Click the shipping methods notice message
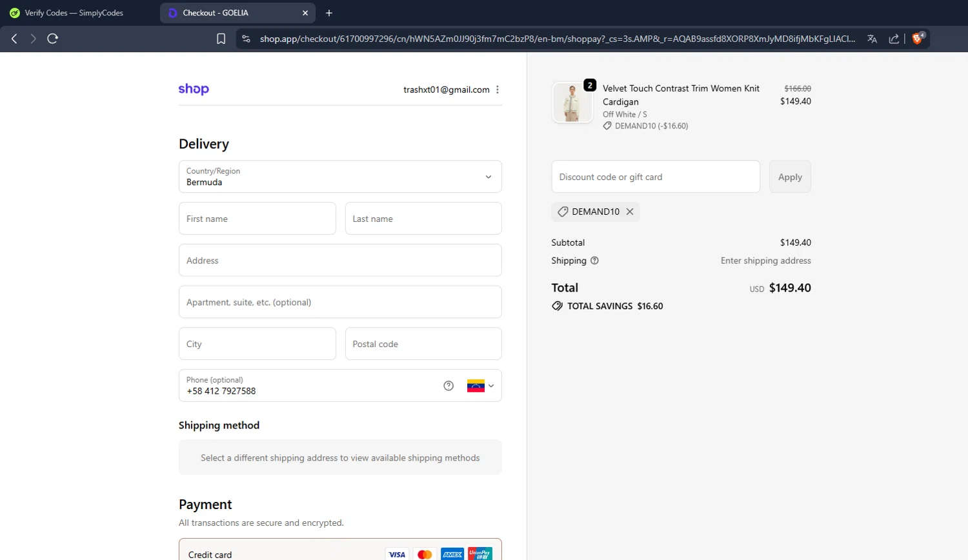Screen dimensions: 968x560 click(x=340, y=458)
